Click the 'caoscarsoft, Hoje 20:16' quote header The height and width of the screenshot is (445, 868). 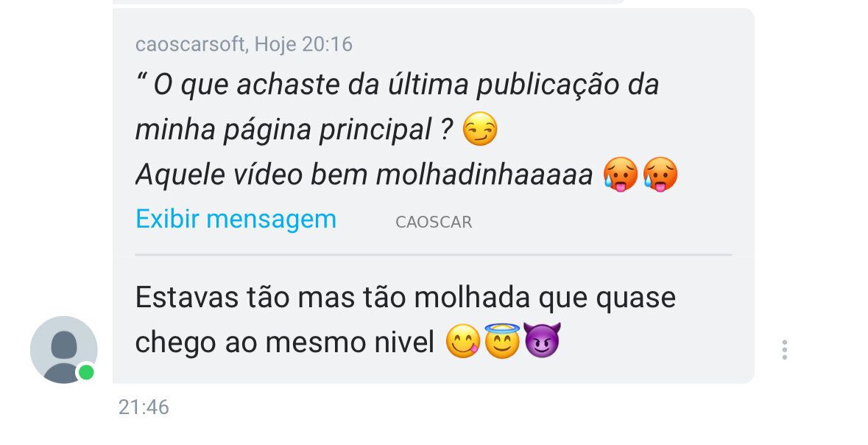pyautogui.click(x=244, y=44)
